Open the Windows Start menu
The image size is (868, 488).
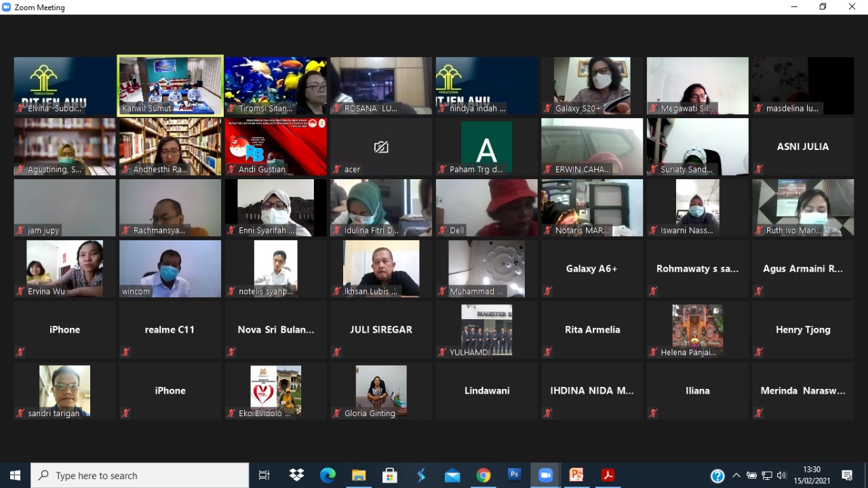coord(15,475)
